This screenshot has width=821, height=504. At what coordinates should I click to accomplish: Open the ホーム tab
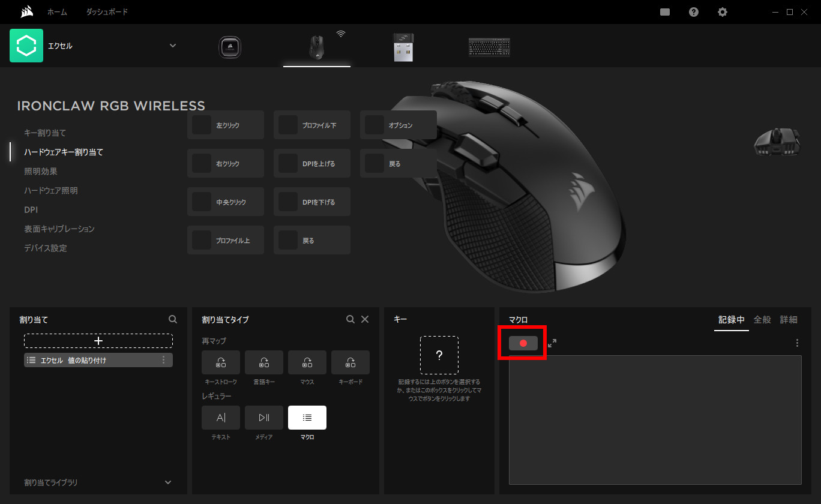point(57,12)
